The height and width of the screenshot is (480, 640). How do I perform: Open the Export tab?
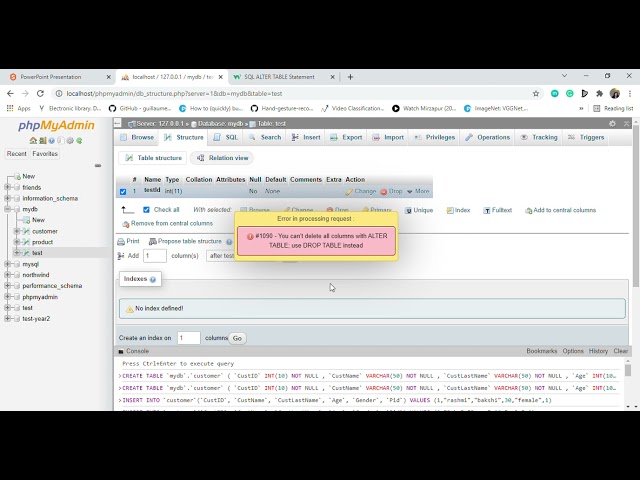tap(346, 138)
